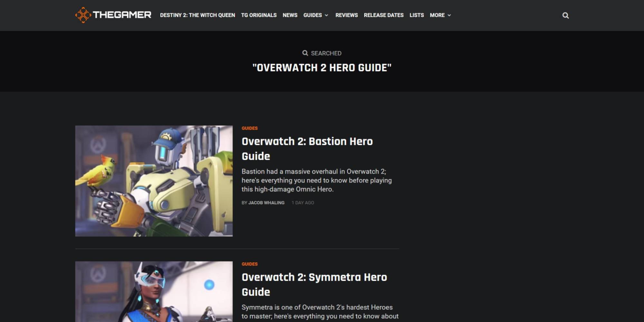Viewport: 644px width, 322px height.
Task: Open the Bastion article thumbnail image
Action: tap(154, 181)
